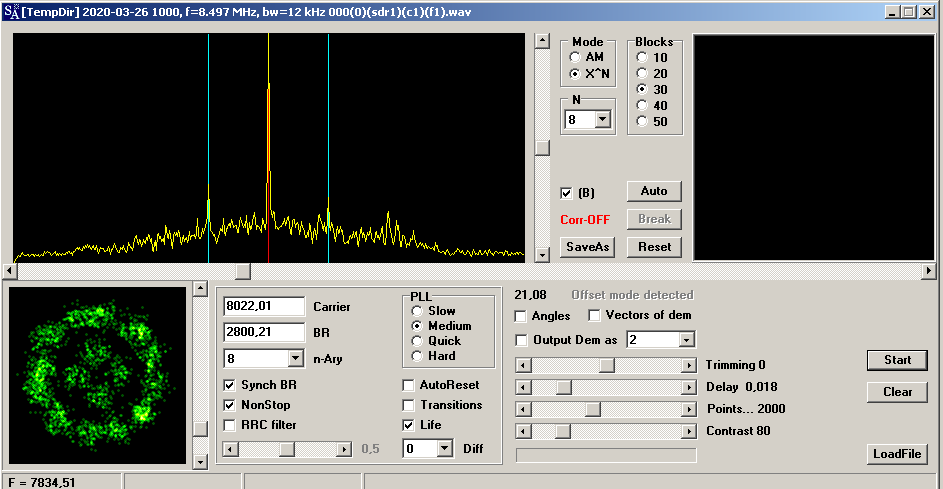Expand the n-Ary dropdown list
This screenshot has height=489, width=943.
pos(295,358)
